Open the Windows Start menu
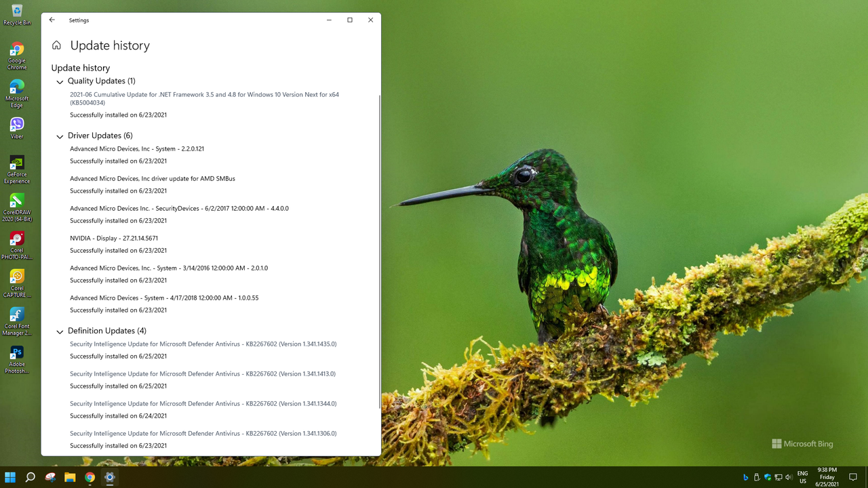The width and height of the screenshot is (868, 488). tap(10, 477)
